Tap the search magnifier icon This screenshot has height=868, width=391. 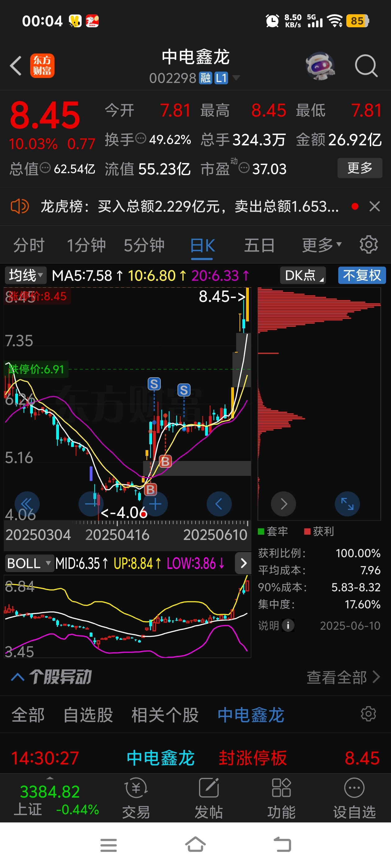click(366, 66)
